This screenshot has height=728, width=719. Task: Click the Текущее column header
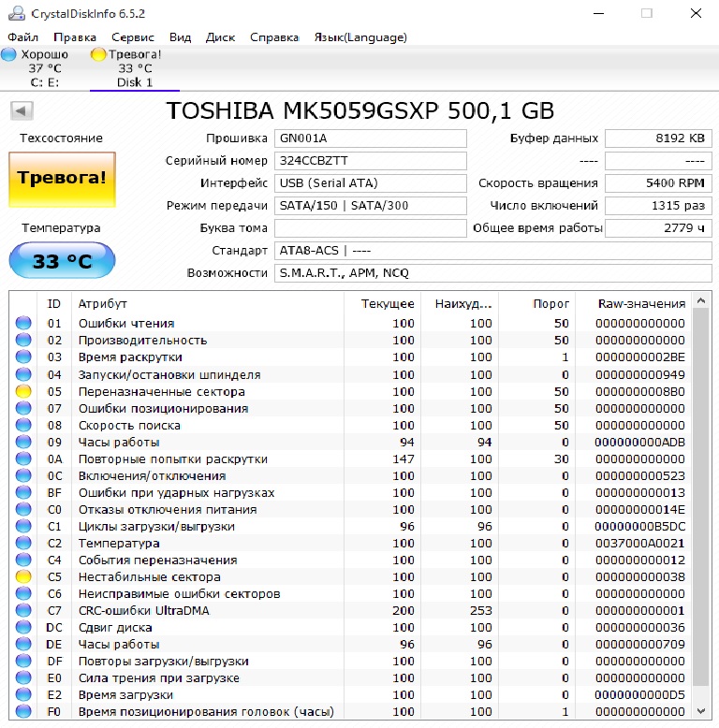point(382,303)
